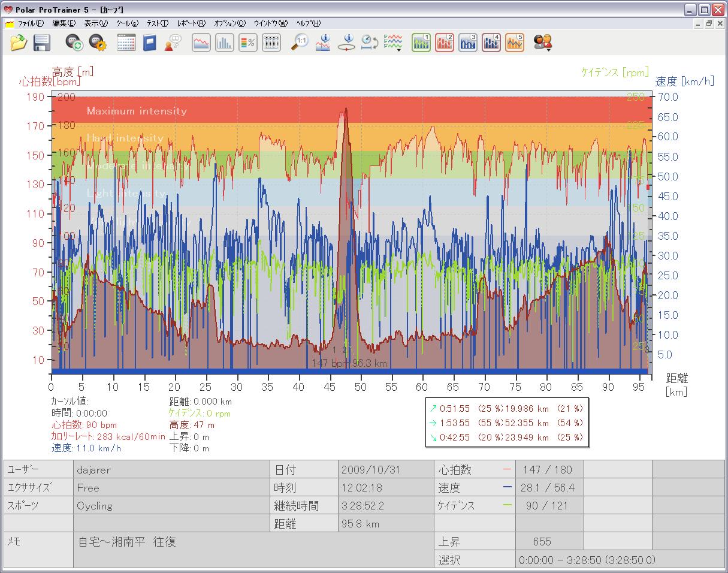The height and width of the screenshot is (573, 728).
Task: Open the レポート(R) menu
Action: point(191,23)
